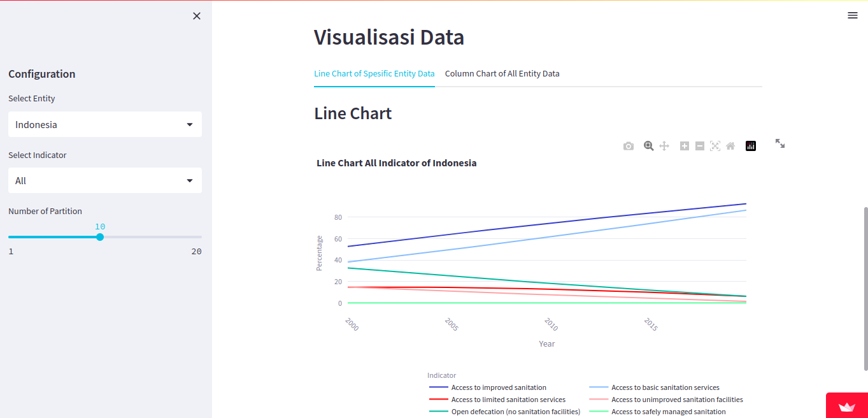Select the Line Chart of Spesific Entity tab
This screenshot has width=868, height=418.
coord(374,73)
